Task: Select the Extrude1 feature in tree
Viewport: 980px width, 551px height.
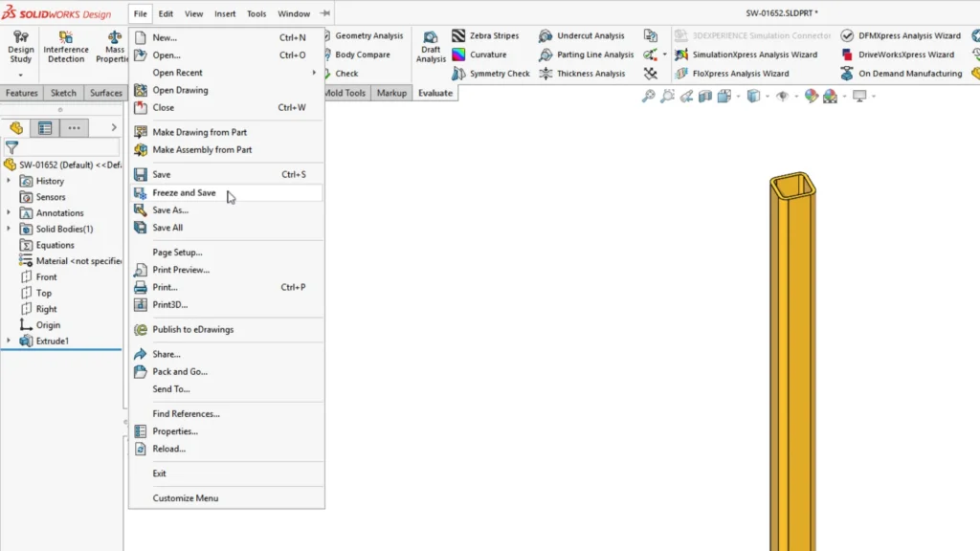Action: tap(52, 342)
